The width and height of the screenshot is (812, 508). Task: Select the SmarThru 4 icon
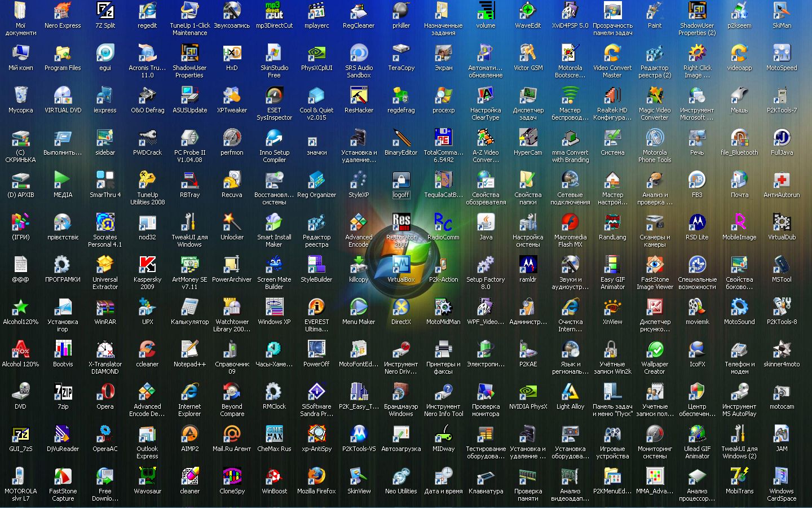pos(105,179)
